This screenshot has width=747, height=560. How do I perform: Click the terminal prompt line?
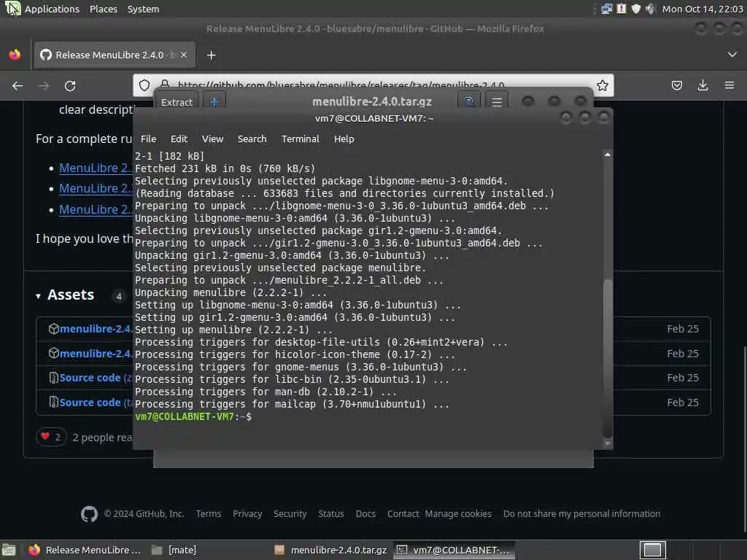pos(193,416)
